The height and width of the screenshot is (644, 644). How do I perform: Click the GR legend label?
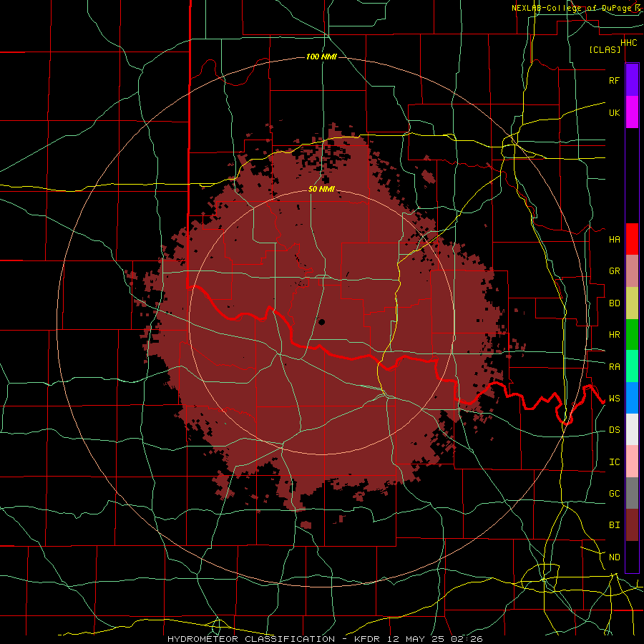tap(614, 271)
